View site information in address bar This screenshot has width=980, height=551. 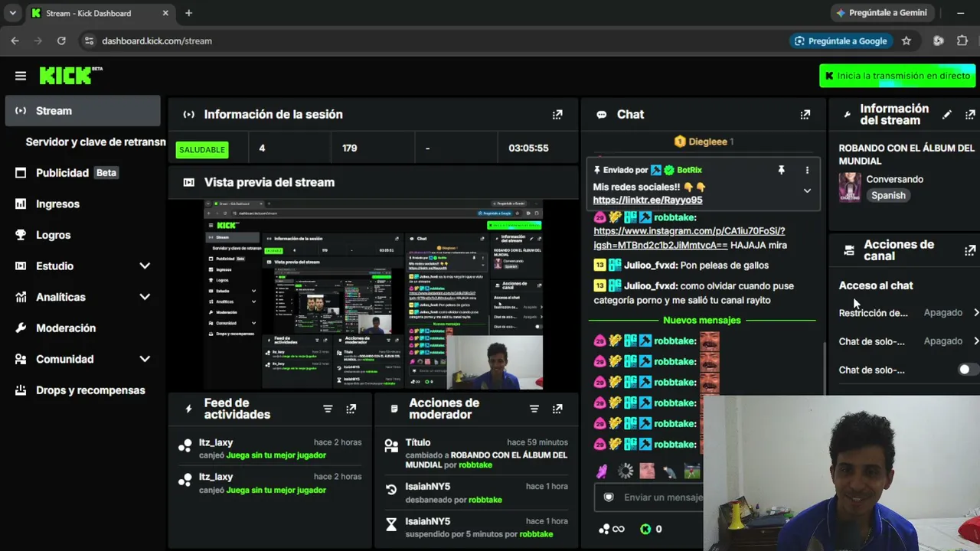click(89, 41)
